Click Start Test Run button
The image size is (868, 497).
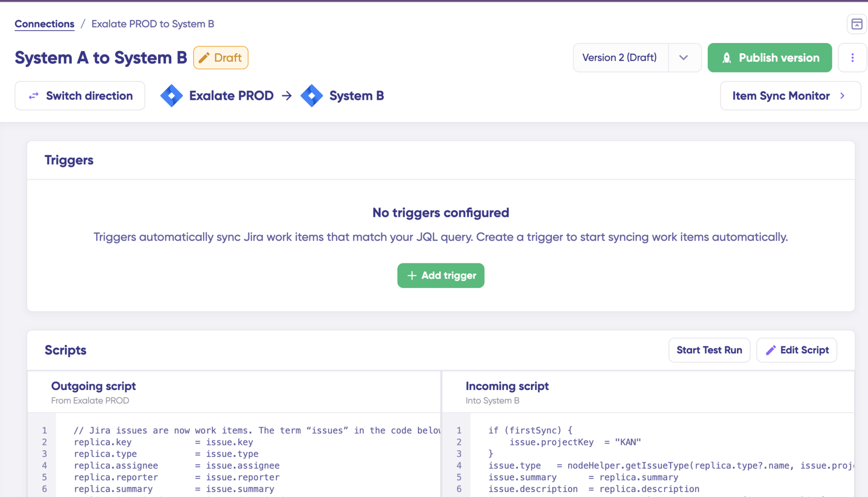click(x=709, y=350)
